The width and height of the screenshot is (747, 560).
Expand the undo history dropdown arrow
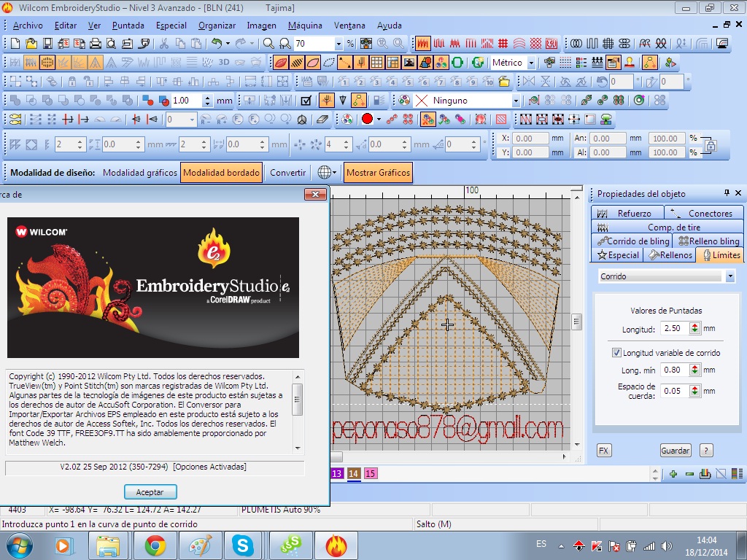pyautogui.click(x=228, y=44)
